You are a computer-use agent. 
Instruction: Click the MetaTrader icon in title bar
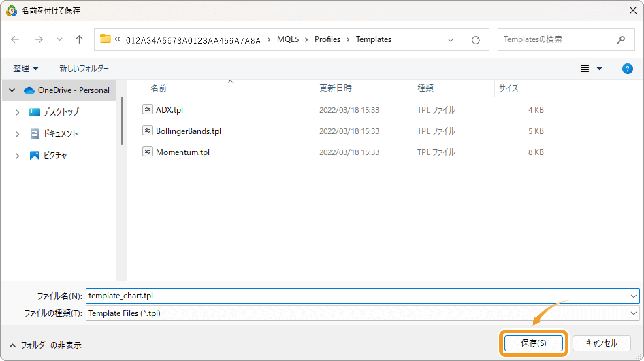tap(11, 10)
